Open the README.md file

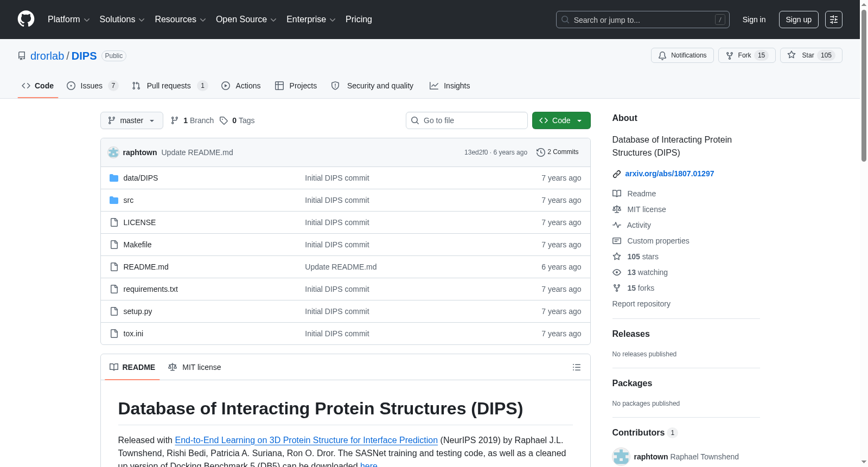[x=146, y=267]
